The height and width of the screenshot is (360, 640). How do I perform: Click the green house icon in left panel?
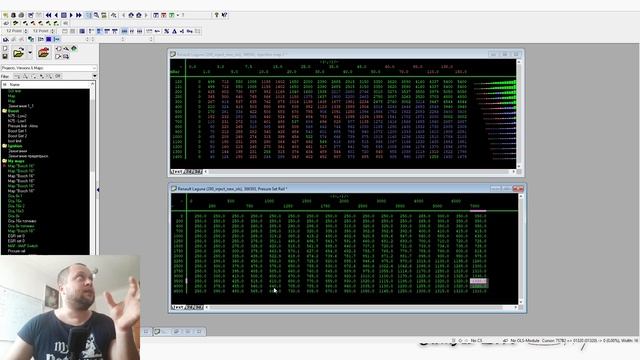(74, 49)
